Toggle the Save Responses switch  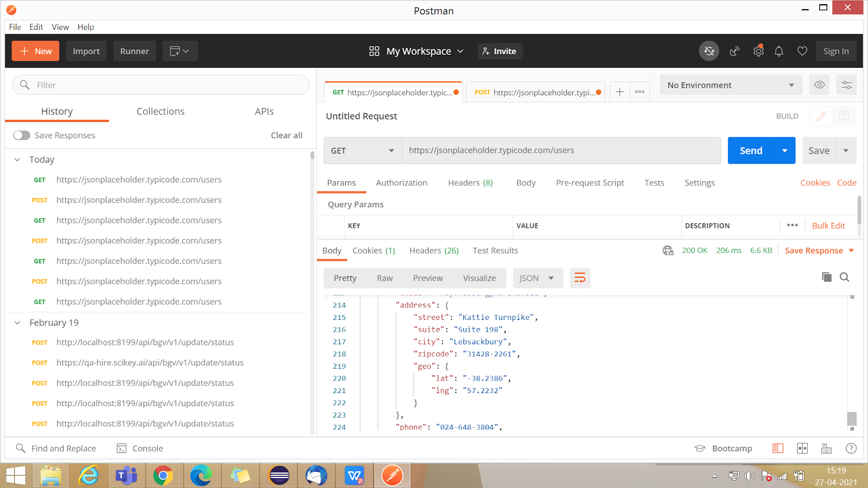[x=22, y=135]
